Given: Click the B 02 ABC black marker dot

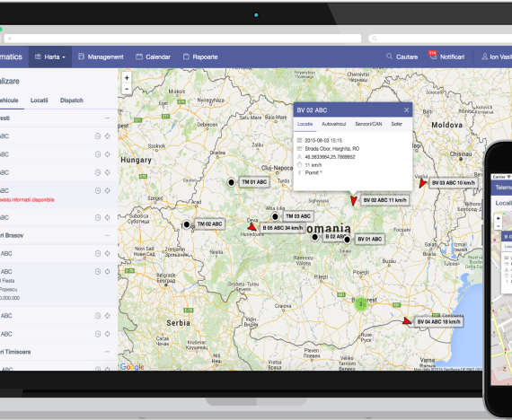Looking at the screenshot, I should pyautogui.click(x=314, y=237).
